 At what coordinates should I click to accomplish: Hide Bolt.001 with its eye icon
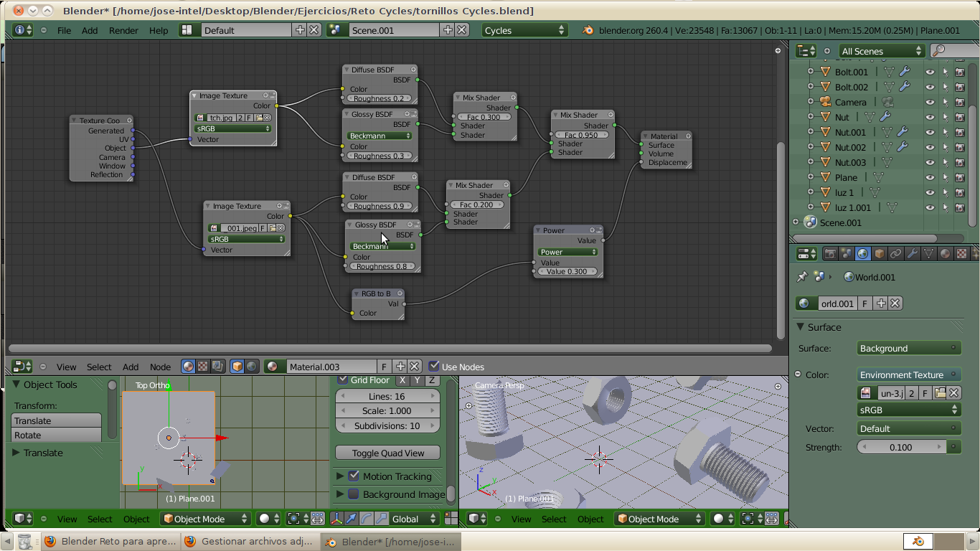(x=930, y=72)
